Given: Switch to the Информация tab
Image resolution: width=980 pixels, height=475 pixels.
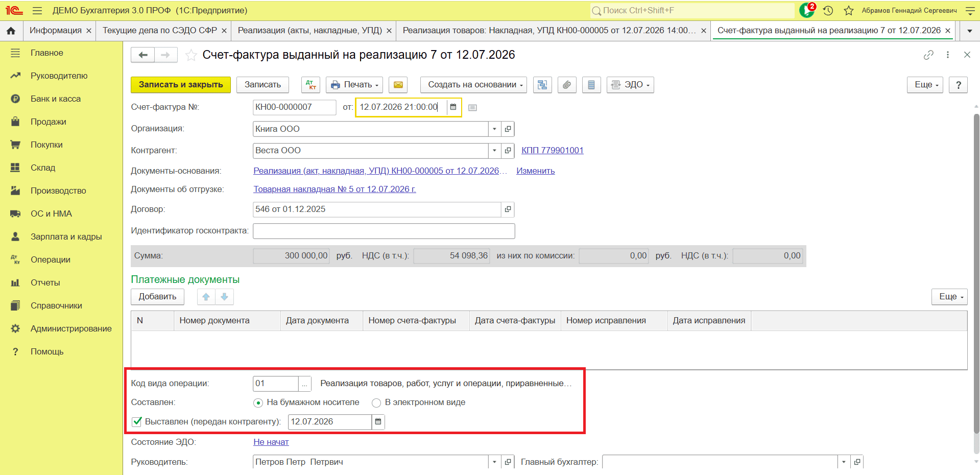Looking at the screenshot, I should pos(55,31).
